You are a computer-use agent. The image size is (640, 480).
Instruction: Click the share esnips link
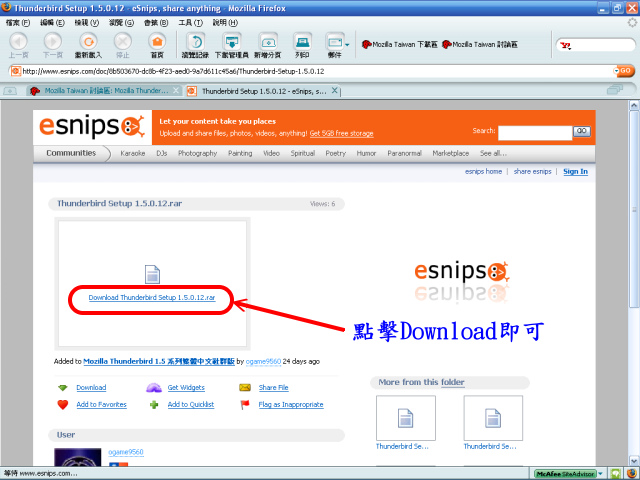(x=532, y=171)
